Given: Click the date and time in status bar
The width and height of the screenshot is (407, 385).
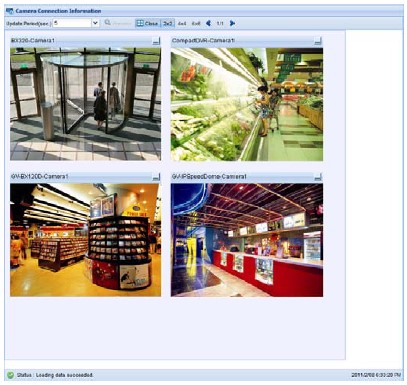Looking at the screenshot, I should (376, 375).
